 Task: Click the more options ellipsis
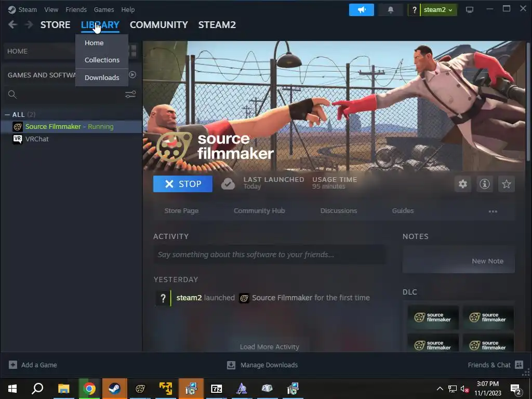[x=493, y=211]
